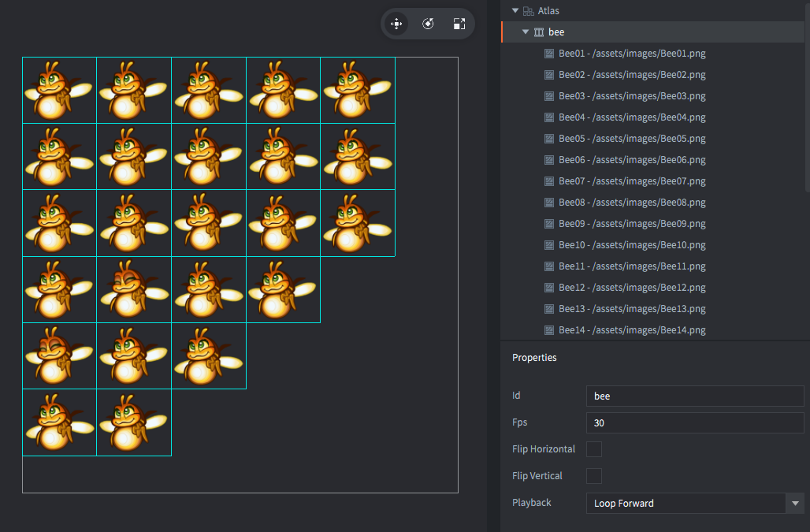Collapse the bee animation group
The height and width of the screenshot is (532, 810).
526,32
